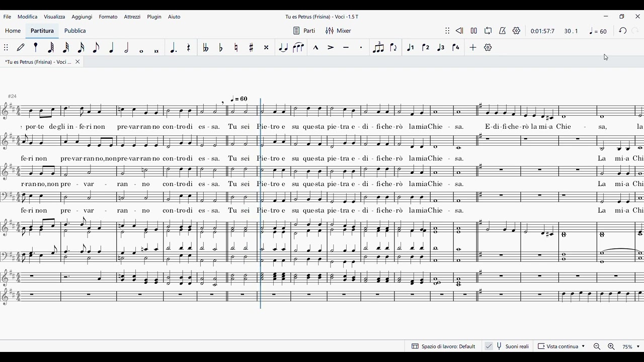Add a tie between notes

click(x=283, y=47)
